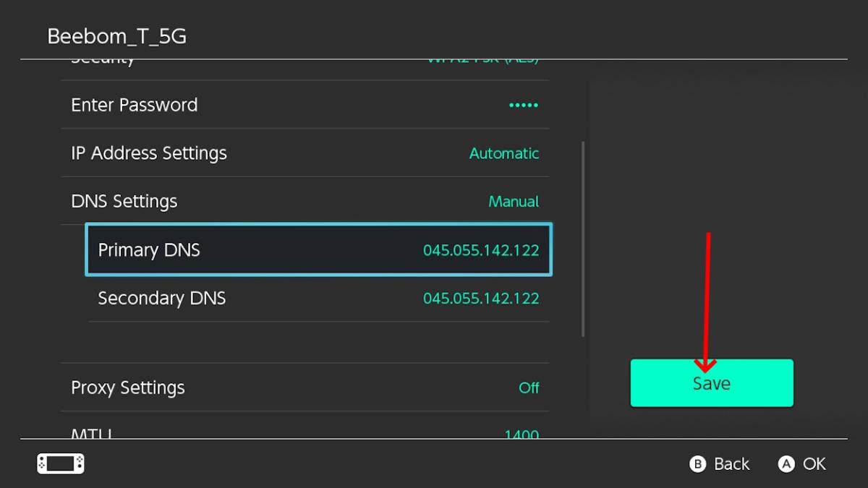Edit the Primary DNS address value
The width and height of the screenshot is (868, 488).
(481, 251)
